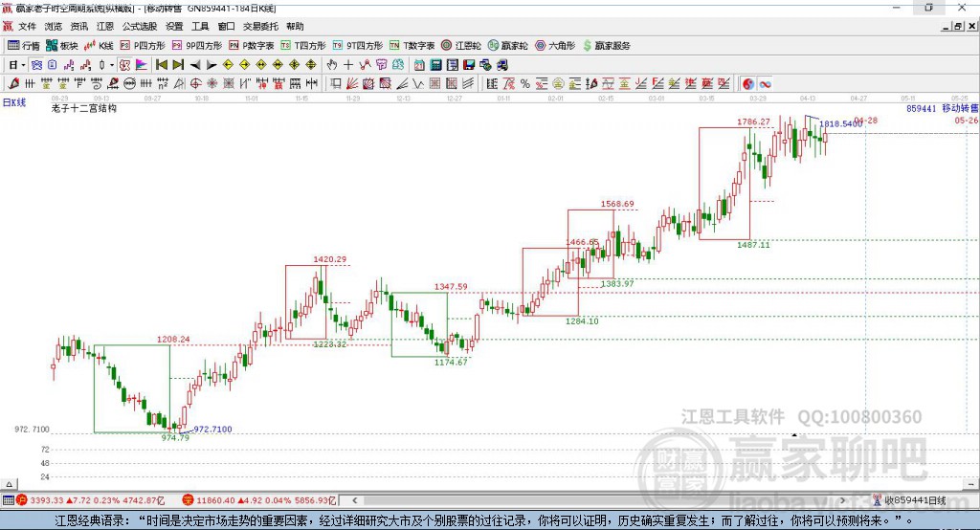The height and width of the screenshot is (530, 980).
Task: Step chart right with black arrow
Action: coord(212,65)
